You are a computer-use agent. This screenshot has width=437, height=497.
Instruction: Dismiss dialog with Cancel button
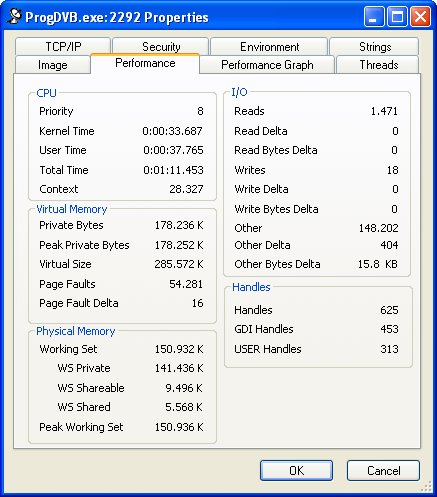[383, 470]
